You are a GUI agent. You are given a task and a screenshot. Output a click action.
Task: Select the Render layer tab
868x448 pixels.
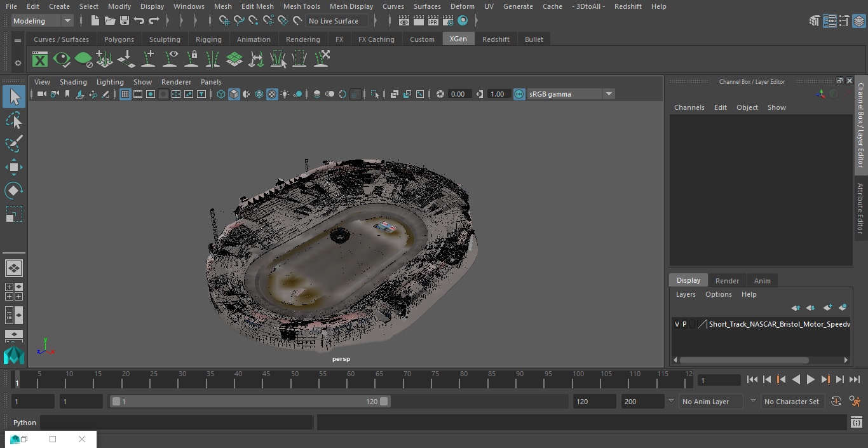(x=727, y=281)
